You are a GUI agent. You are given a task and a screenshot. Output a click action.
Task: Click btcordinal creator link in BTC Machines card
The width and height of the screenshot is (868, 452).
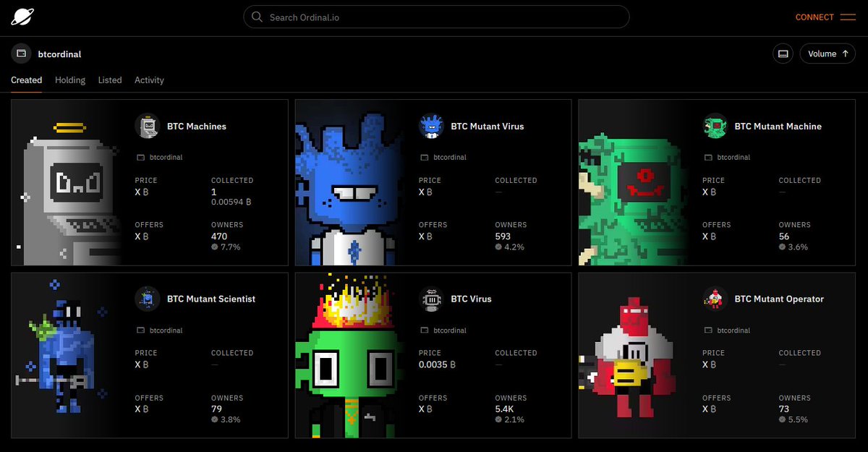click(166, 158)
